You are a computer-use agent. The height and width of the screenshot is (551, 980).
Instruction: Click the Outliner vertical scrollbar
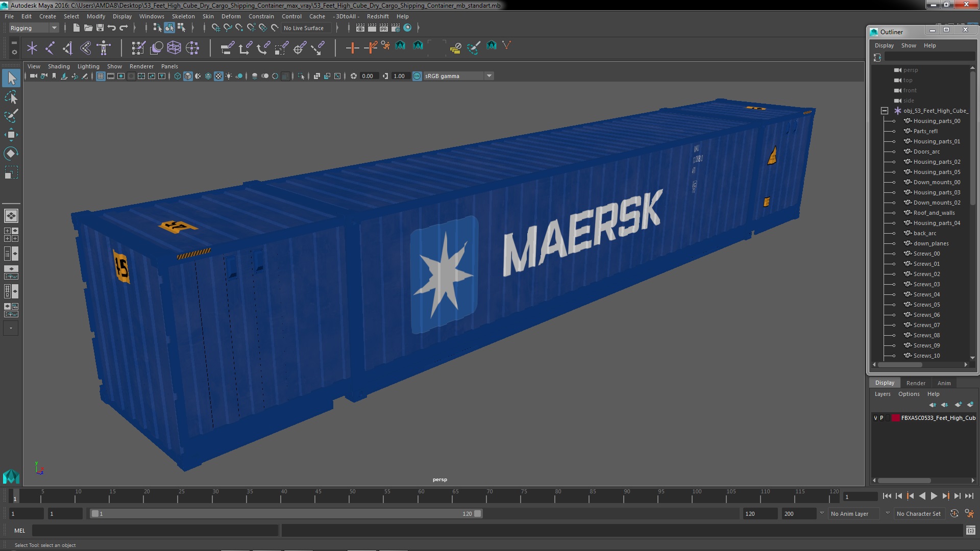(x=972, y=138)
